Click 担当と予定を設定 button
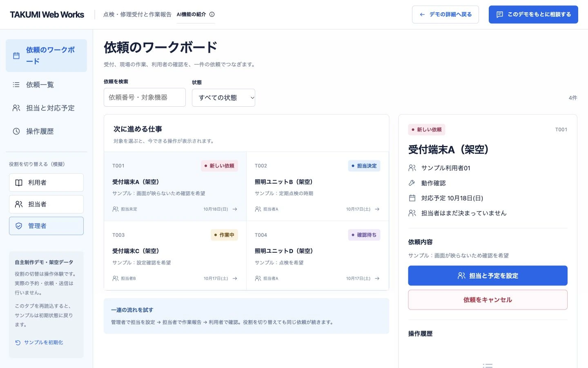Screen dimensions: 588x368 [488, 276]
